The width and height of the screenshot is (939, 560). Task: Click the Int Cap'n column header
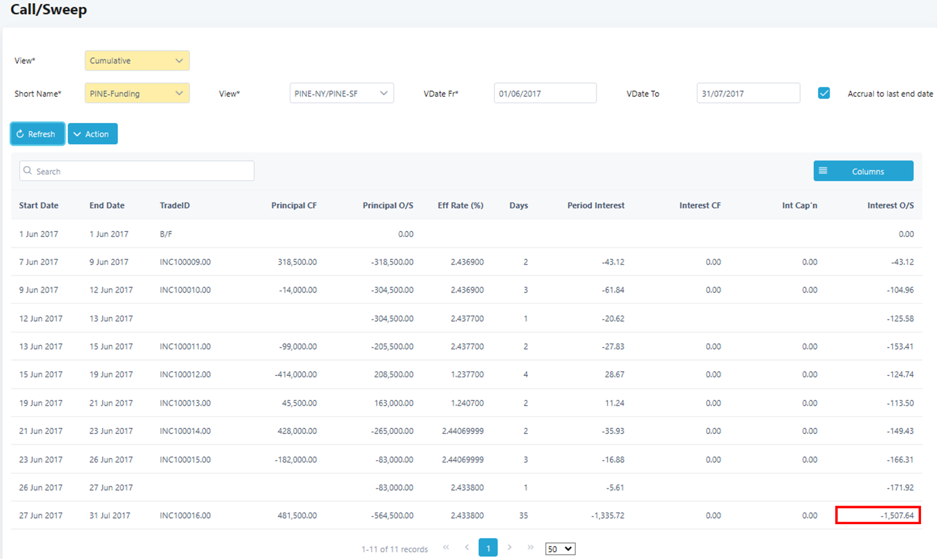coord(799,206)
